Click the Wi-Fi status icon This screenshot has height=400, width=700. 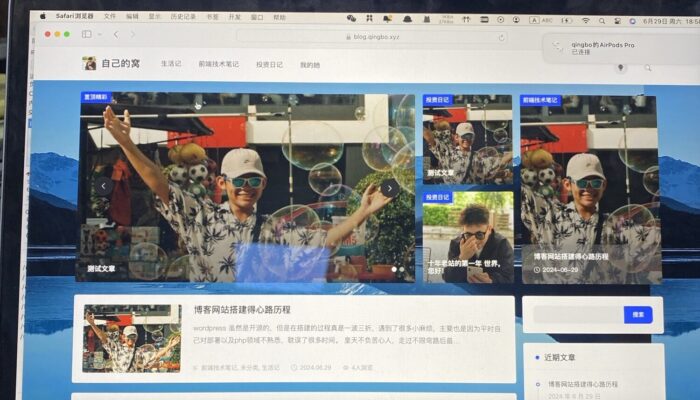[585, 21]
